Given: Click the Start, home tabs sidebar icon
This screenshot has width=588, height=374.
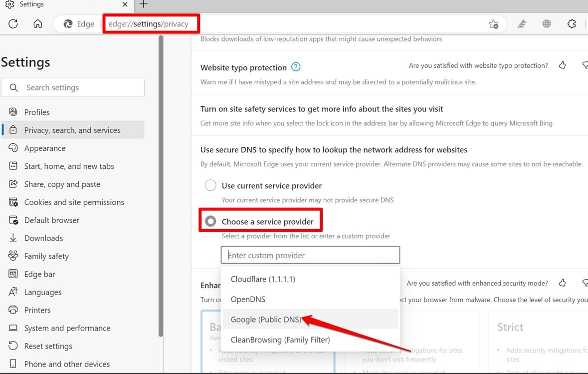Looking at the screenshot, I should coord(13,166).
